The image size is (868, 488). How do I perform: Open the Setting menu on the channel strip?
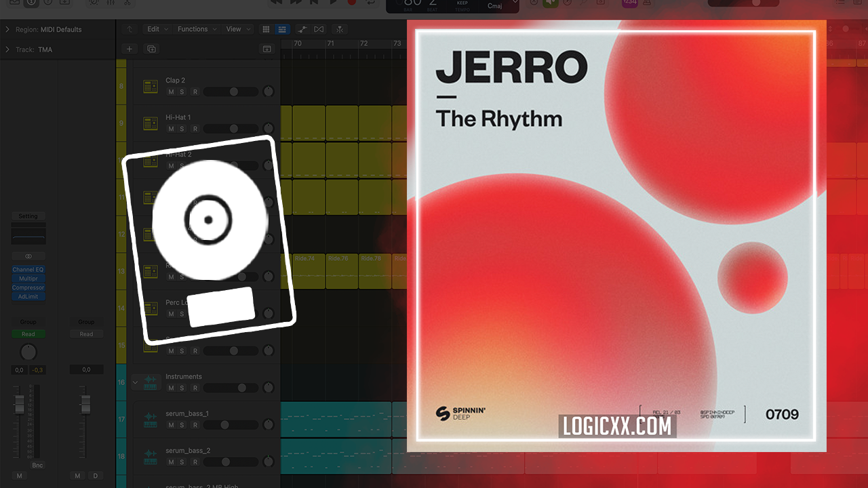click(x=28, y=216)
